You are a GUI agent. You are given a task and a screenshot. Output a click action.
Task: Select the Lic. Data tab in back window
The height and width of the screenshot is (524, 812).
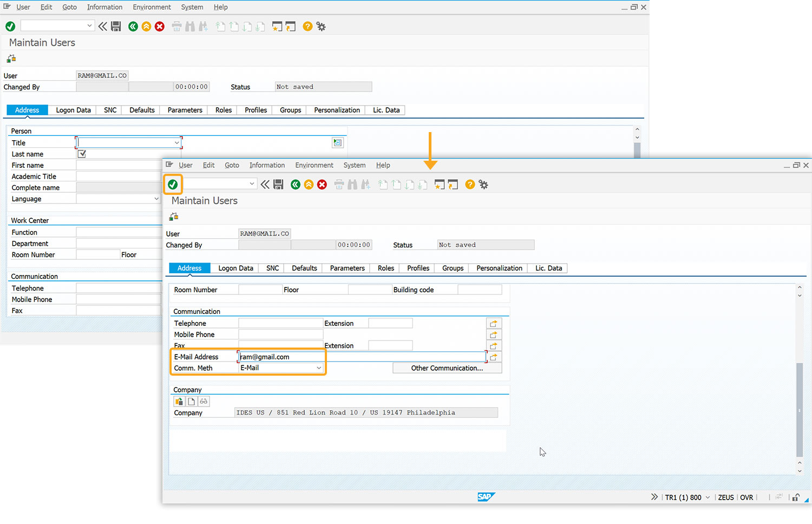386,110
